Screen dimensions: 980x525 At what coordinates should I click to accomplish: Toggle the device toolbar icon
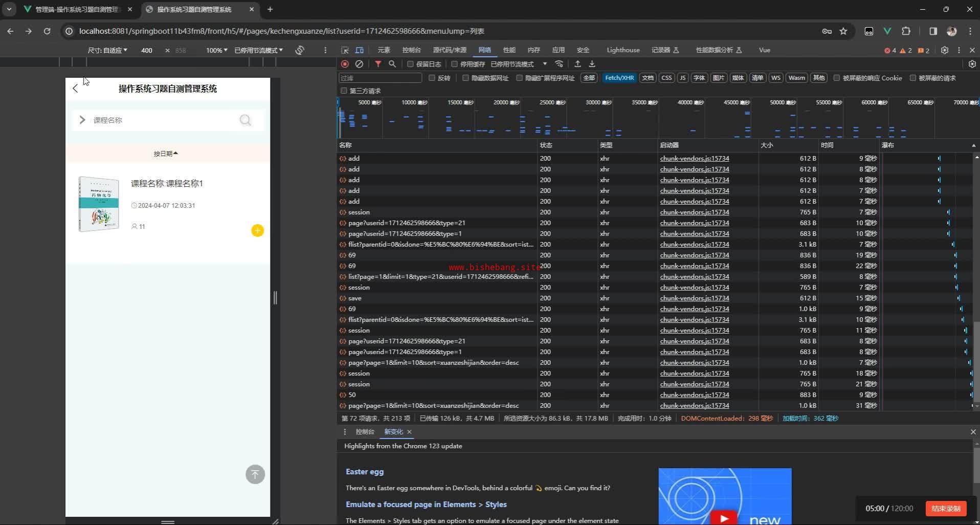[x=360, y=50]
